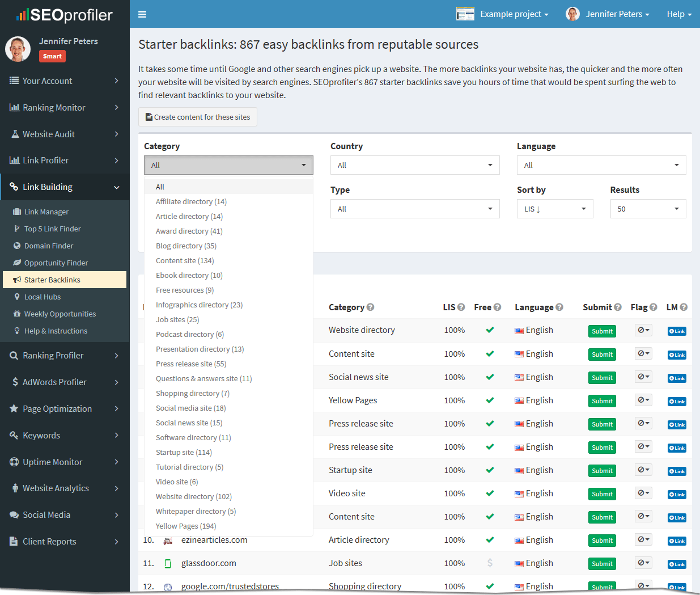700x595 pixels.
Task: Click Submit button in Website directory row
Action: (x=602, y=331)
